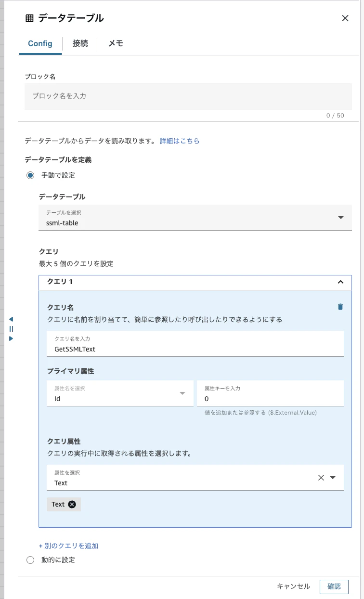364x599 pixels.
Task: Click the 値を追加または参照する ($.External.Value) hint
Action: [x=260, y=413]
